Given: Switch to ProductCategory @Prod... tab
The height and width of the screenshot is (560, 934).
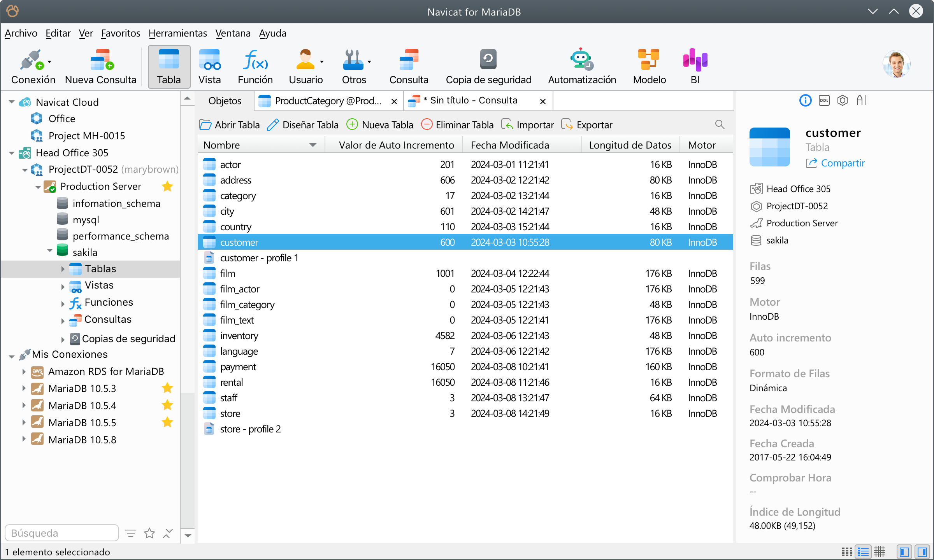Looking at the screenshot, I should tap(328, 101).
